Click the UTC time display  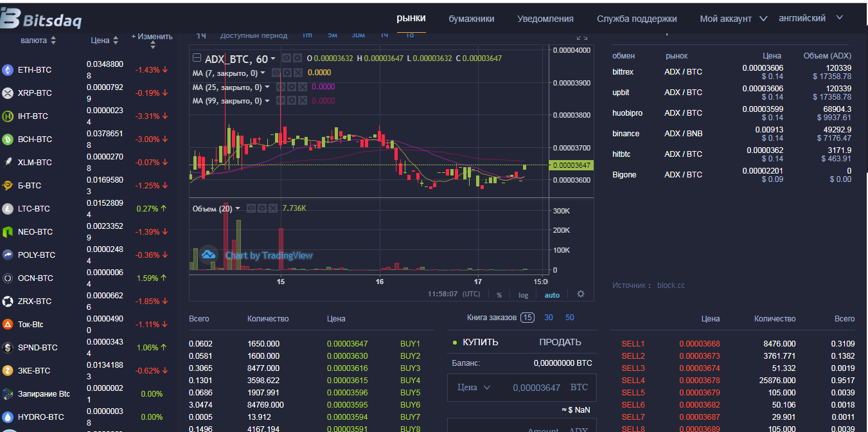pyautogui.click(x=454, y=294)
